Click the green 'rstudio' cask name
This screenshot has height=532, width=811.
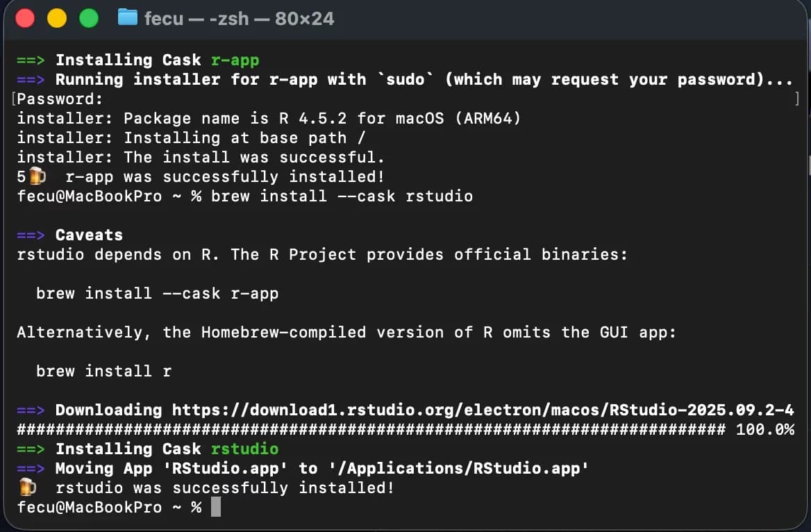(x=244, y=449)
